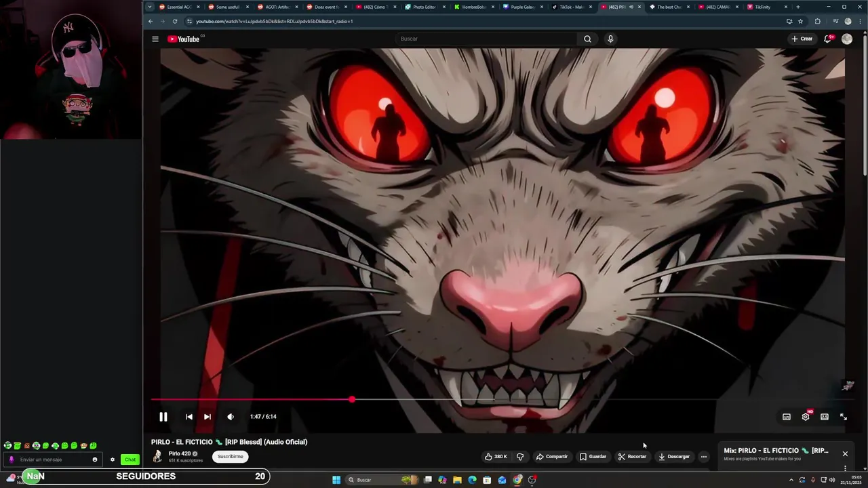
Task: Enter fullscreen mode in the player
Action: (844, 417)
